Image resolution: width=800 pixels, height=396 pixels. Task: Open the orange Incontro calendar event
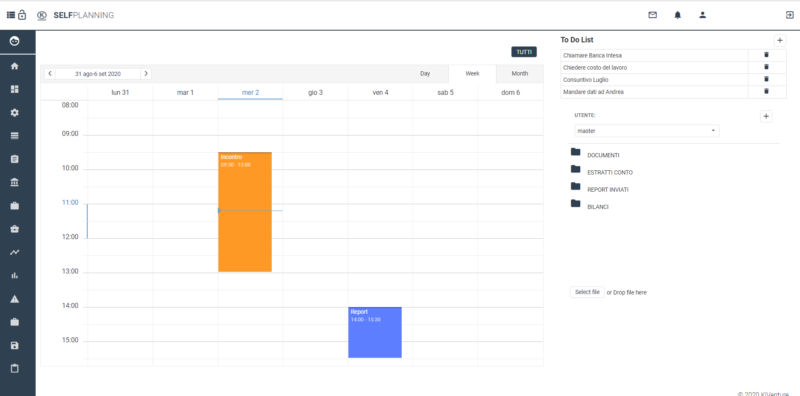[245, 212]
